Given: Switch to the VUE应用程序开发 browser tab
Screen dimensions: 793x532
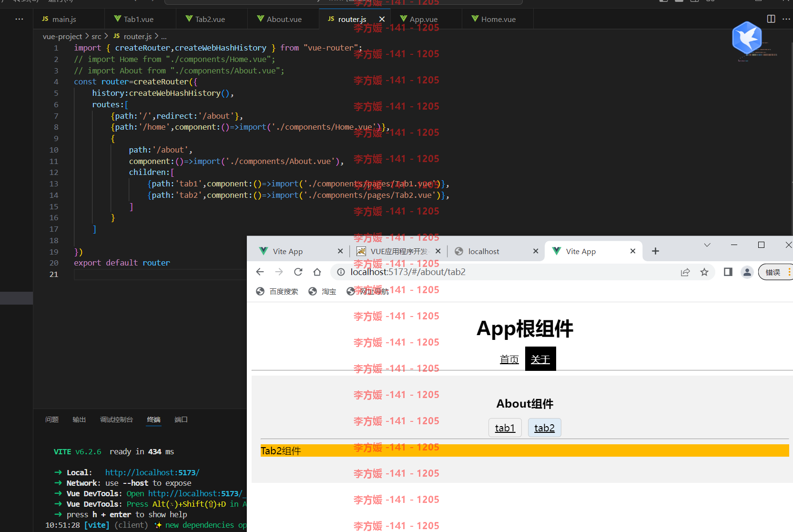Looking at the screenshot, I should tap(399, 251).
